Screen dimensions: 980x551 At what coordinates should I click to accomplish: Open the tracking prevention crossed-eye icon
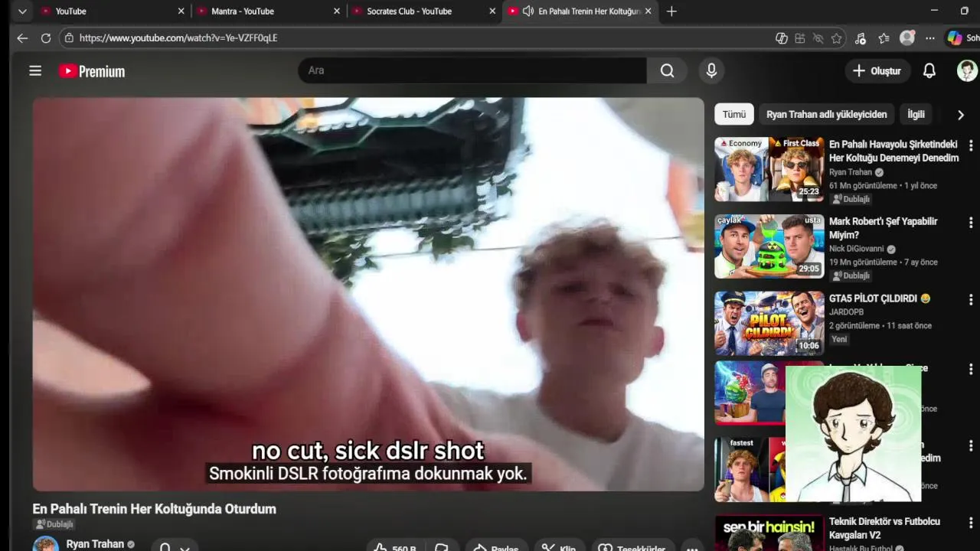pos(818,38)
